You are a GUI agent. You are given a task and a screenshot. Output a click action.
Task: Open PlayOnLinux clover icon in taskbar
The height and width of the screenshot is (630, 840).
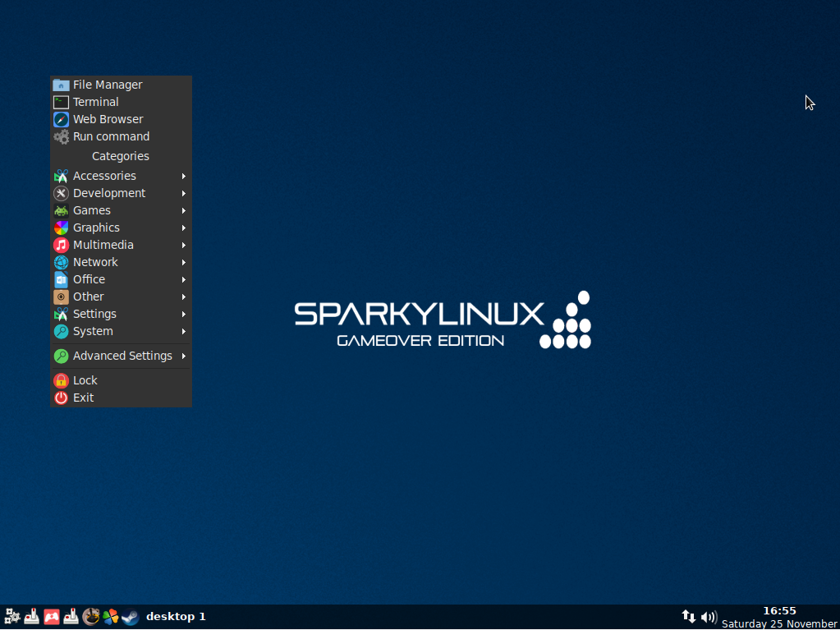(110, 617)
